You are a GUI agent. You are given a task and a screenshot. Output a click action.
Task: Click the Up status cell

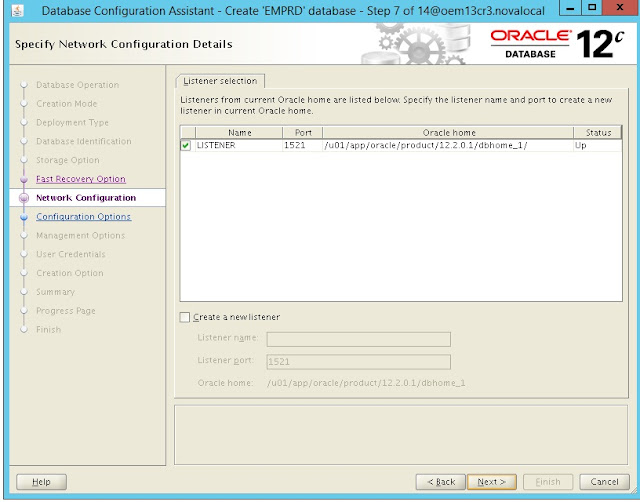pyautogui.click(x=598, y=146)
